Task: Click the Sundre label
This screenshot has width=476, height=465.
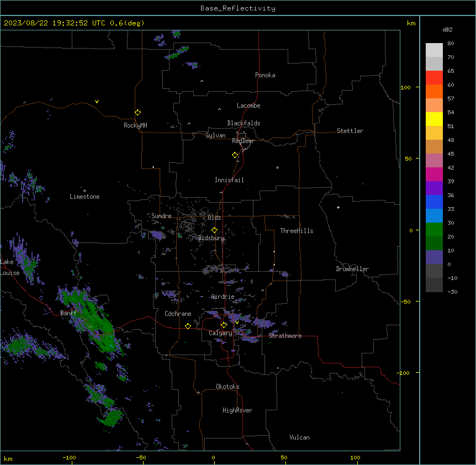Action: 161,216
